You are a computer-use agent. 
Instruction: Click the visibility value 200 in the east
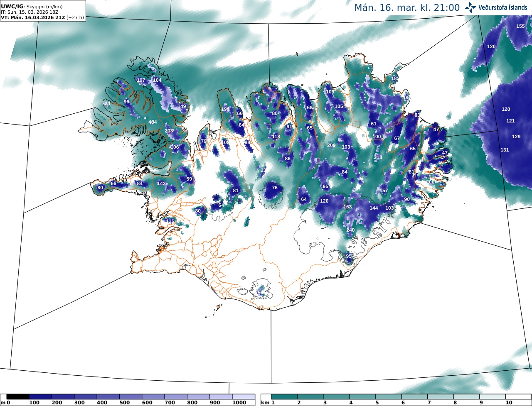point(431,182)
